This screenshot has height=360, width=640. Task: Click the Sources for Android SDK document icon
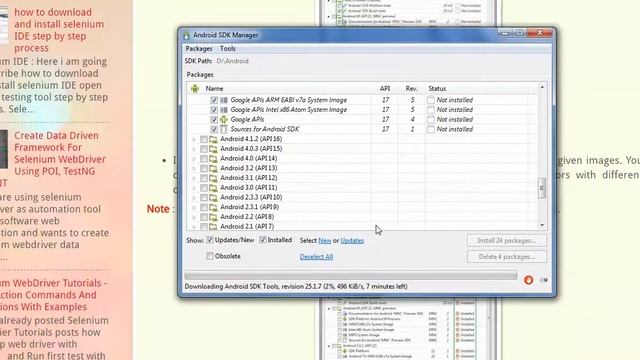(224, 129)
